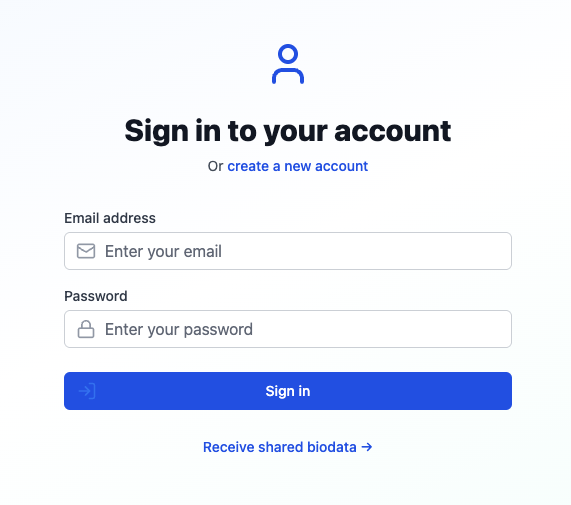Click the Sign in text on the button
Screen dimensions: 571x505
pos(288,391)
